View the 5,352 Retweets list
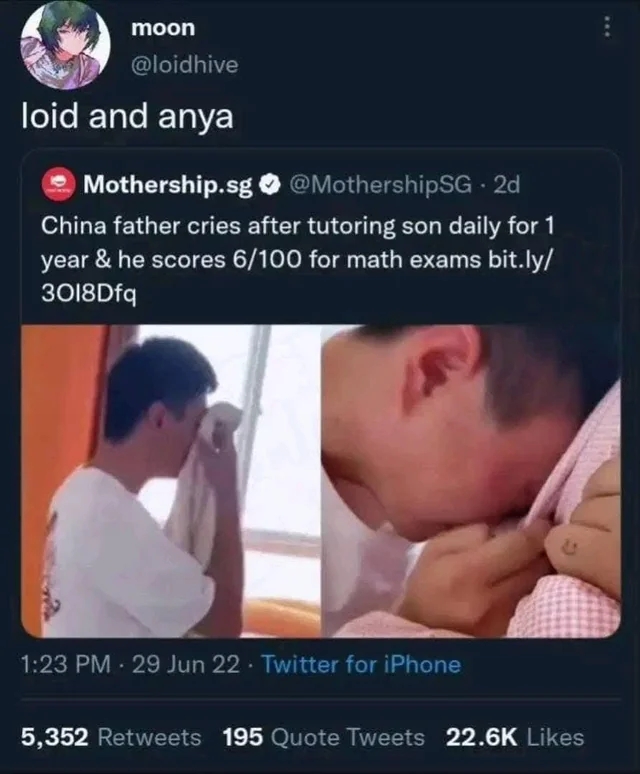Viewport: 640px width, 774px height. coord(111,737)
